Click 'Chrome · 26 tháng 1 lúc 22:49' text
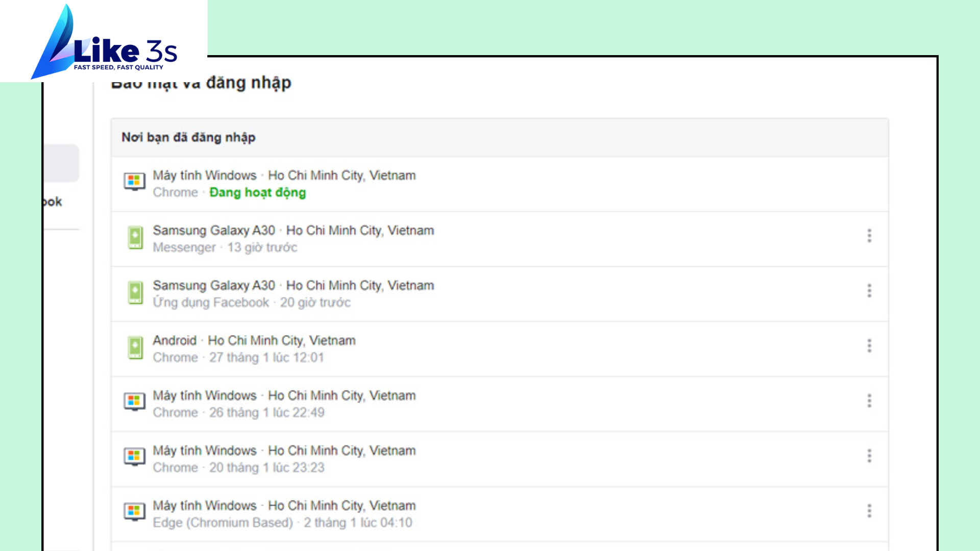Viewport: 980px width, 551px height. coord(238,413)
